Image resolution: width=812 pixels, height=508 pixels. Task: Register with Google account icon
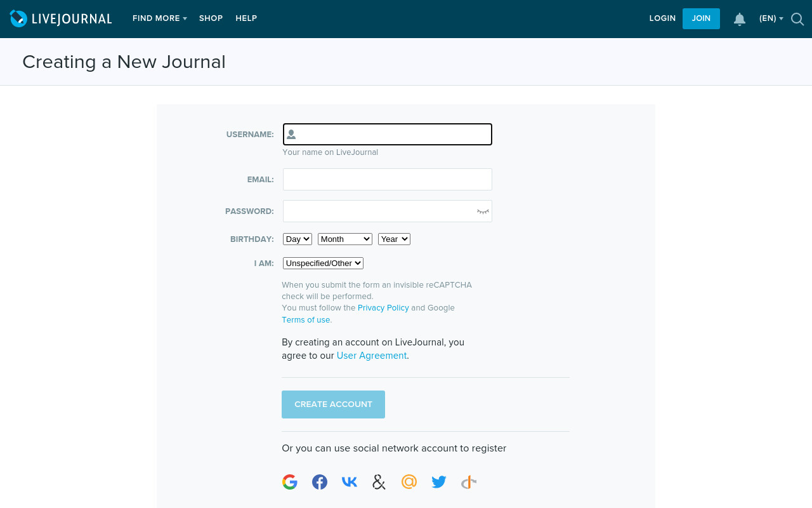pyautogui.click(x=290, y=482)
